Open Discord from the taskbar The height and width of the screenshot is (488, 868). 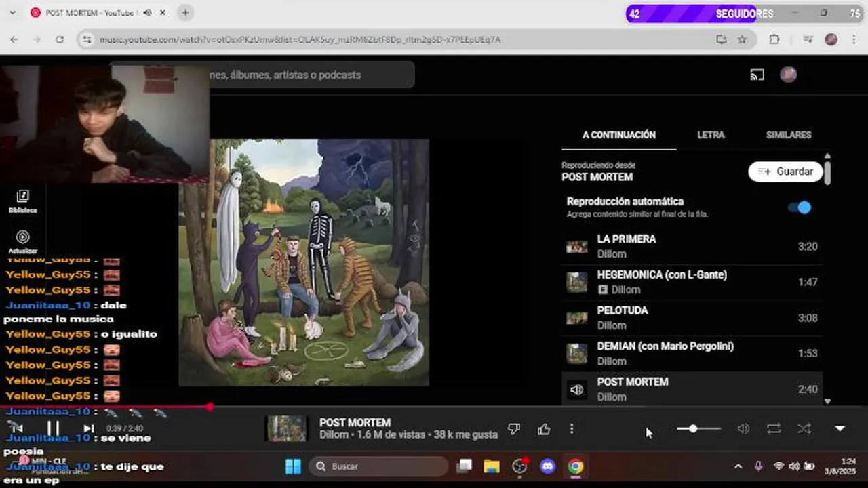pos(547,466)
